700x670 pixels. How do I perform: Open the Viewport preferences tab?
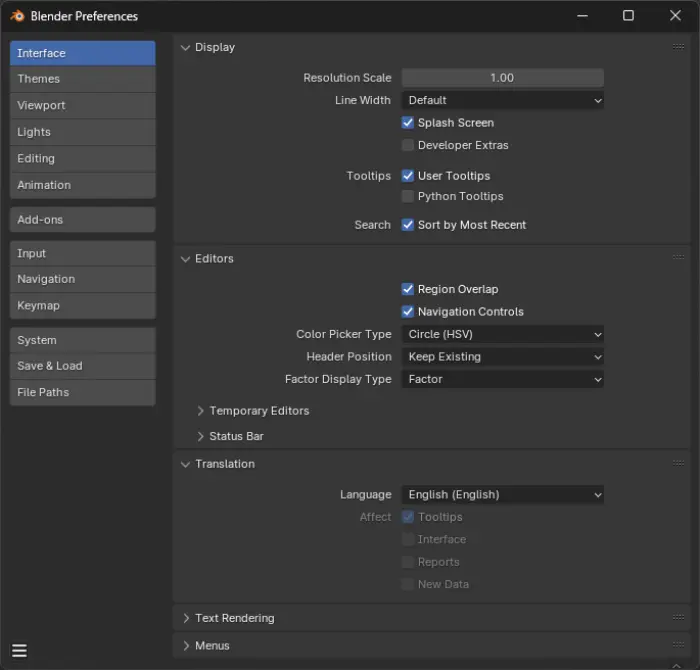click(83, 105)
